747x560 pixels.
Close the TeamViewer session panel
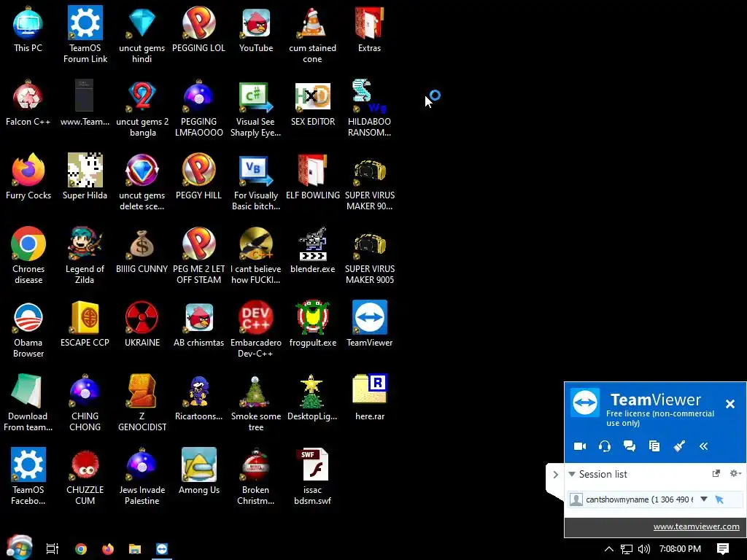click(x=729, y=404)
